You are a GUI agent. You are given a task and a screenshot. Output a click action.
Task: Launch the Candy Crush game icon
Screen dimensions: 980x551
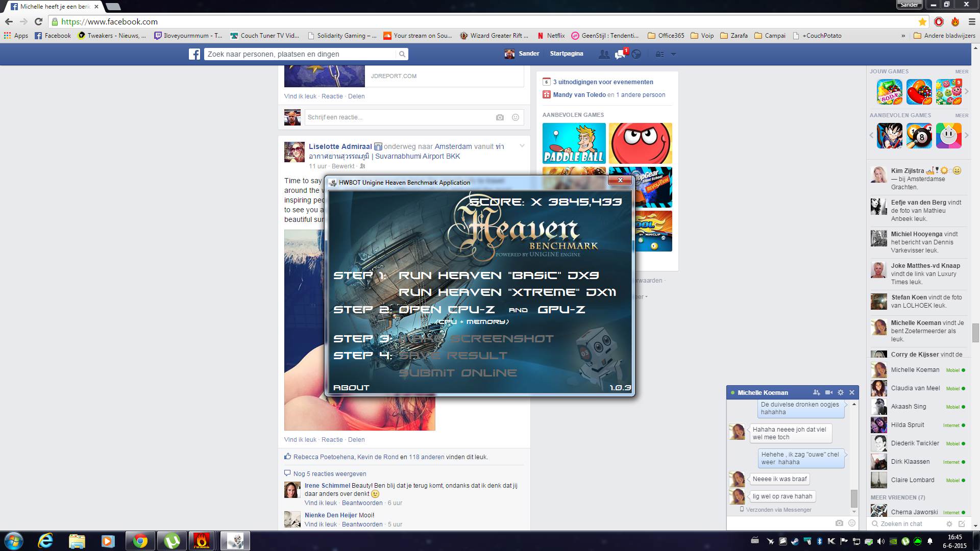click(x=919, y=92)
